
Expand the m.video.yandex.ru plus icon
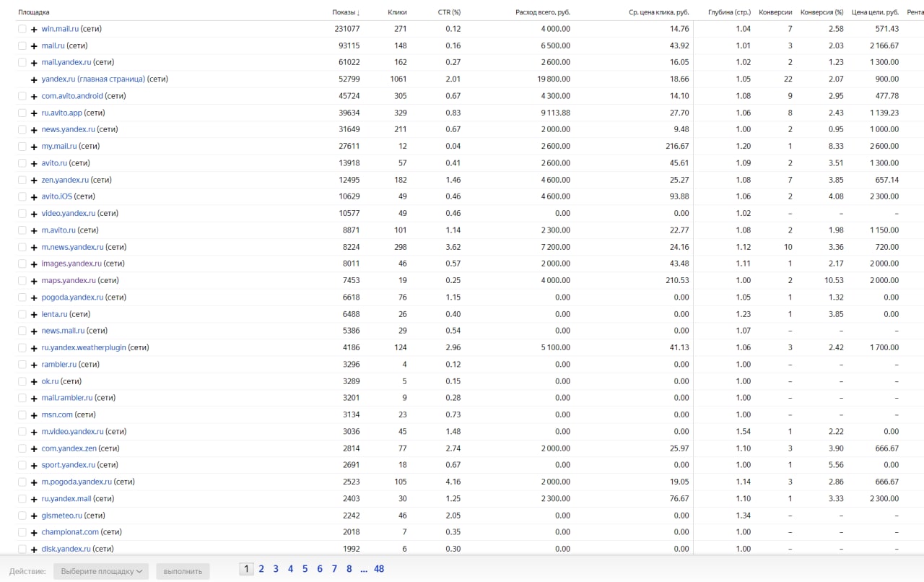click(34, 432)
